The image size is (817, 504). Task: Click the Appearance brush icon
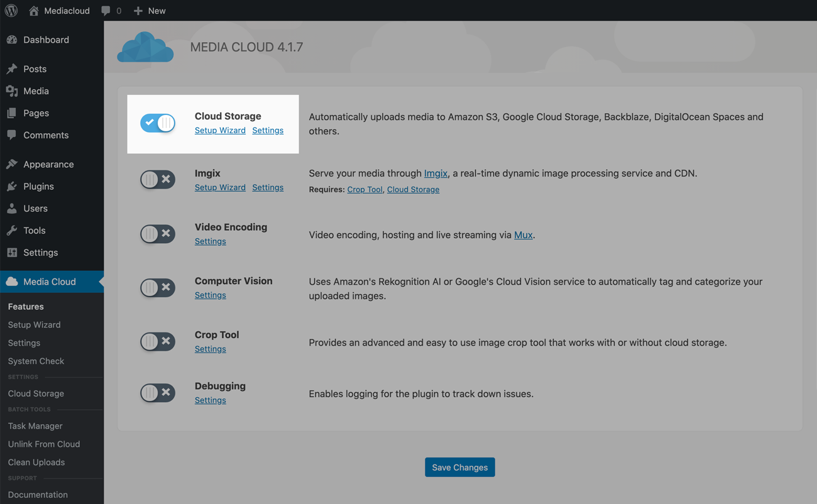[x=12, y=164]
